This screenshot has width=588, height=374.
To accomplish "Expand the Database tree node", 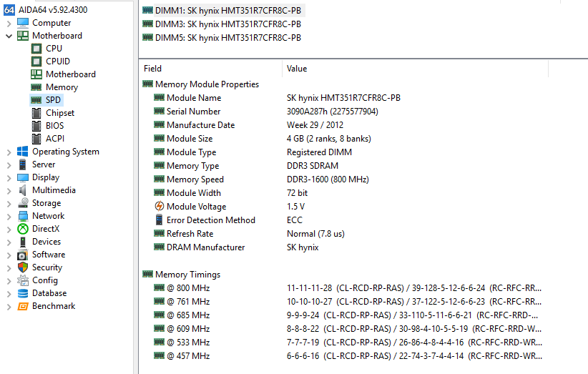I will [x=9, y=293].
